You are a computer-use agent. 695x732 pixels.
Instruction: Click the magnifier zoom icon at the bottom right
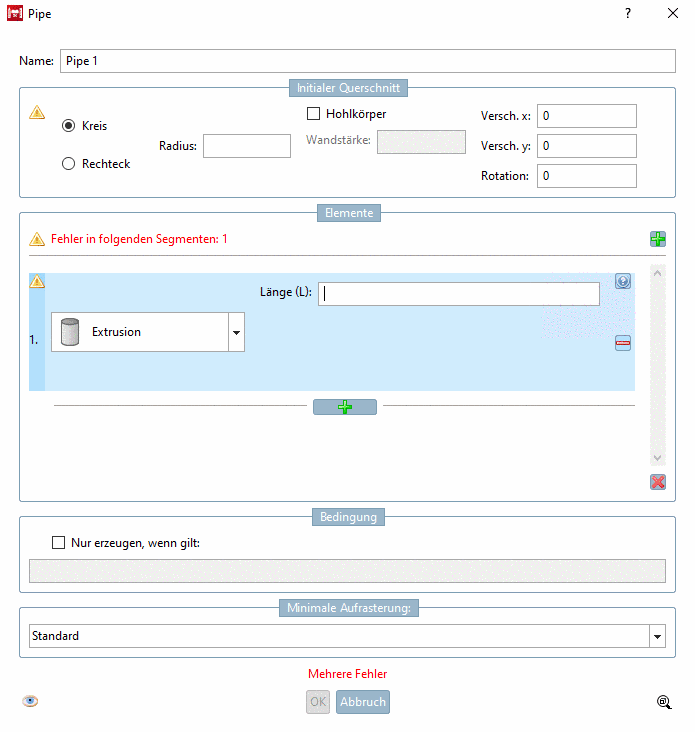[664, 702]
